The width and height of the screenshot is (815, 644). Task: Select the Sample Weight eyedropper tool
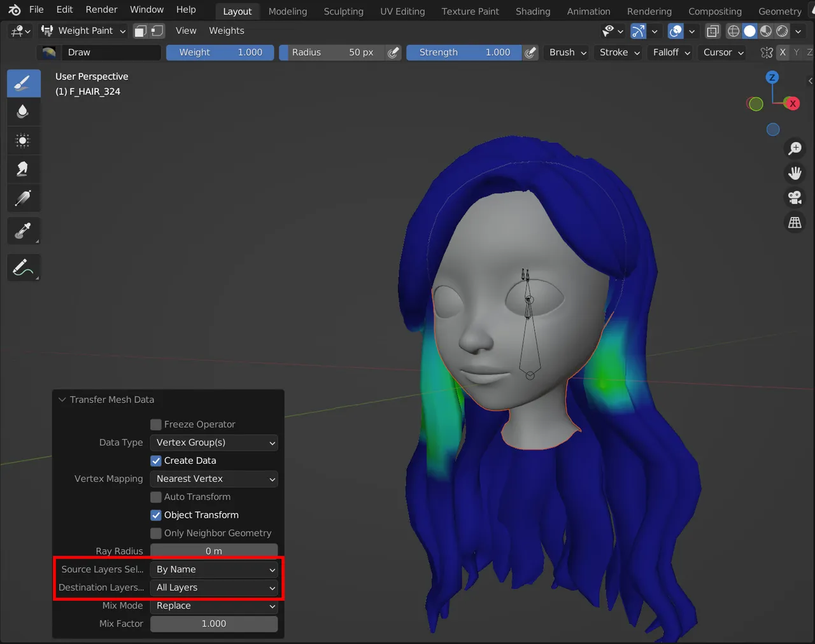click(x=24, y=231)
